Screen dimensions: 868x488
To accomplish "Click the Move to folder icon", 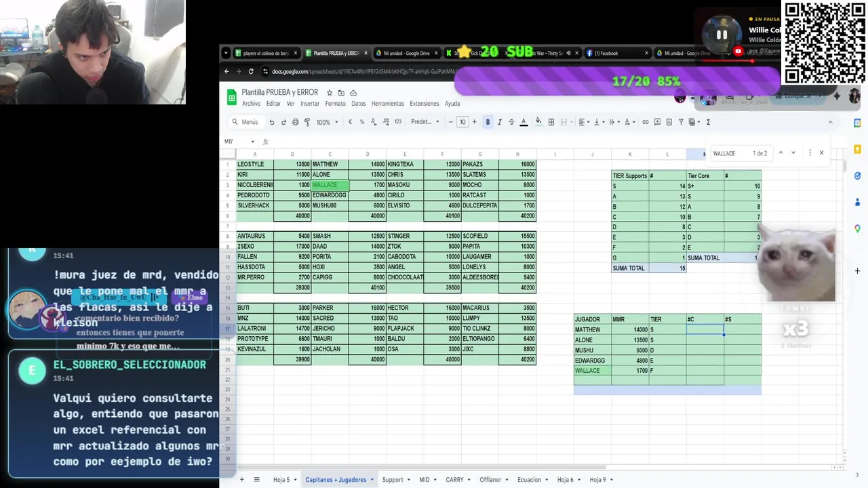I will click(341, 93).
